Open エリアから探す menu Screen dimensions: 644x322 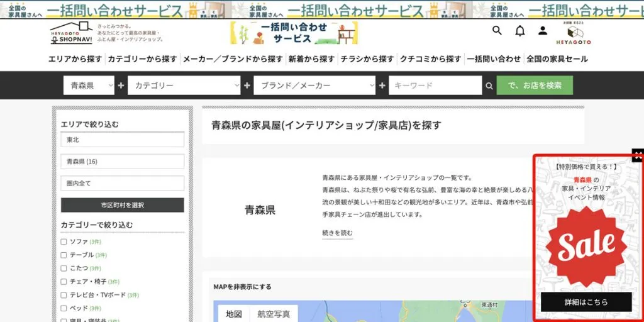pos(75,59)
